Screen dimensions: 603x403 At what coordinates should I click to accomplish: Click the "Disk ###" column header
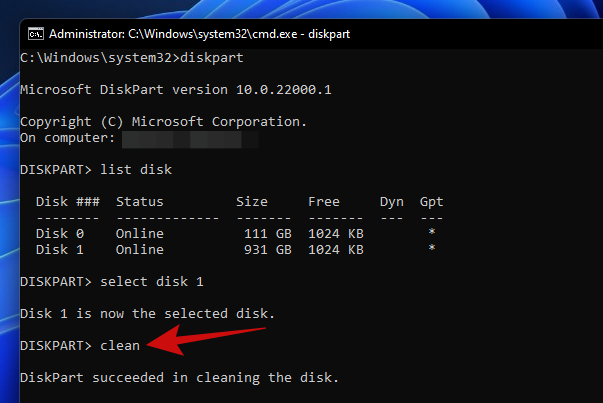click(68, 202)
